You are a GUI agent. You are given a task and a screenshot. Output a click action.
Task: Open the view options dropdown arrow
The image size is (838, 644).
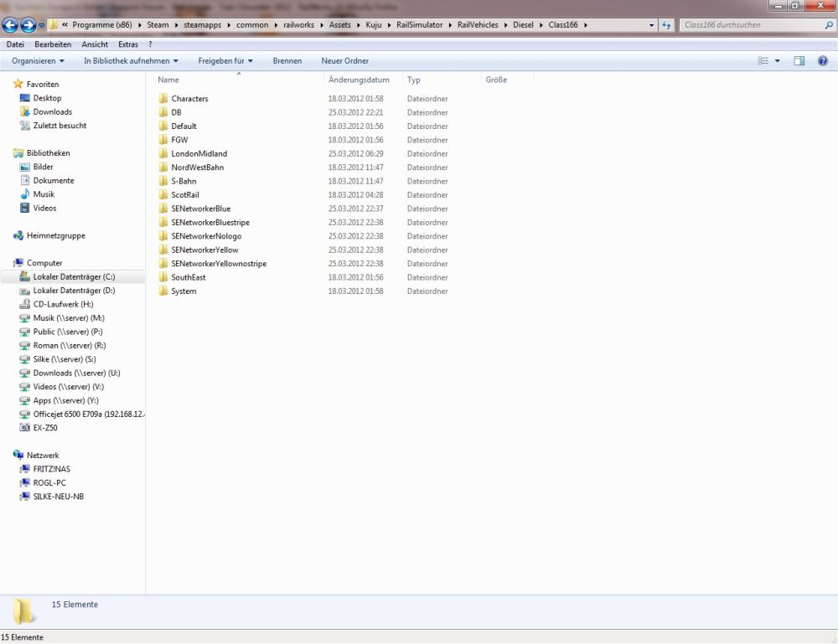777,61
